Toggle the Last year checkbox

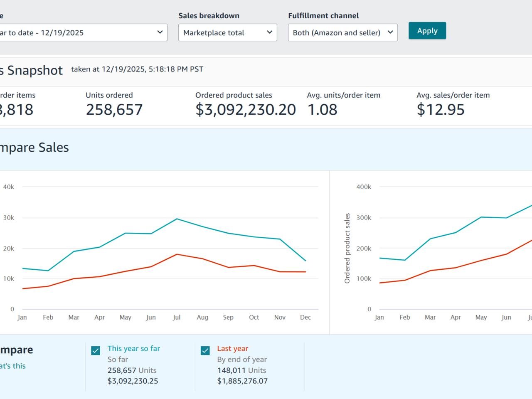pyautogui.click(x=205, y=350)
